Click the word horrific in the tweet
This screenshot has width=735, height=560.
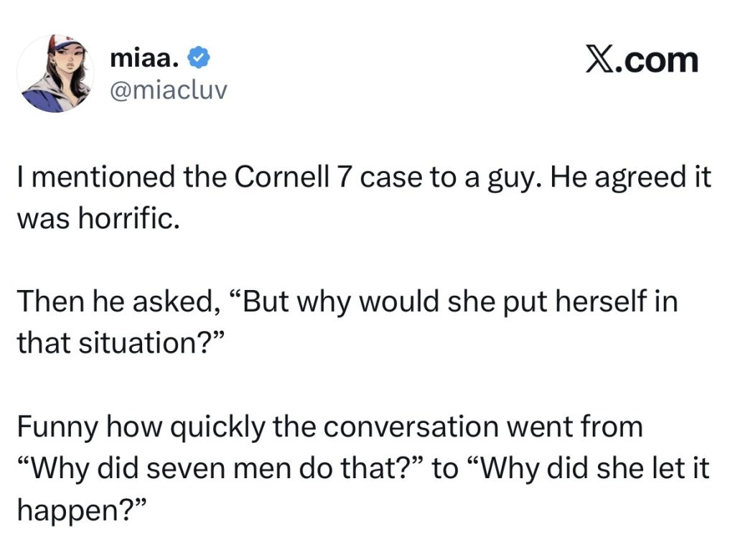126,218
